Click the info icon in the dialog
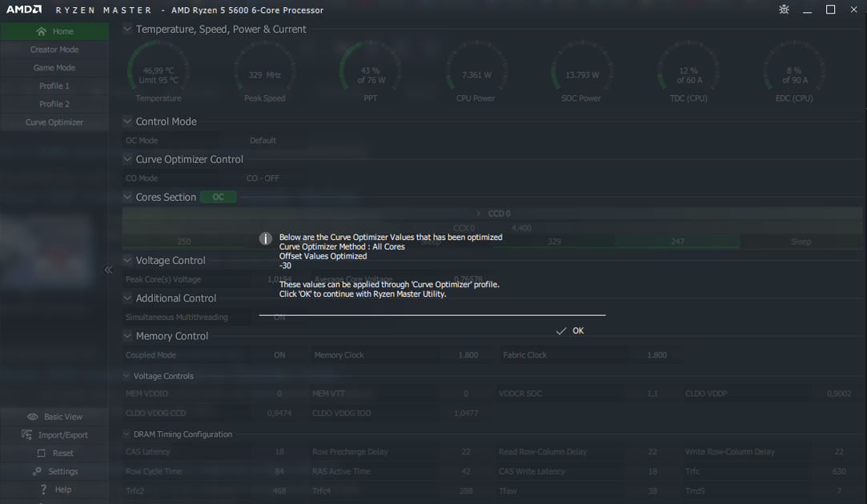867x504 pixels. tap(266, 238)
